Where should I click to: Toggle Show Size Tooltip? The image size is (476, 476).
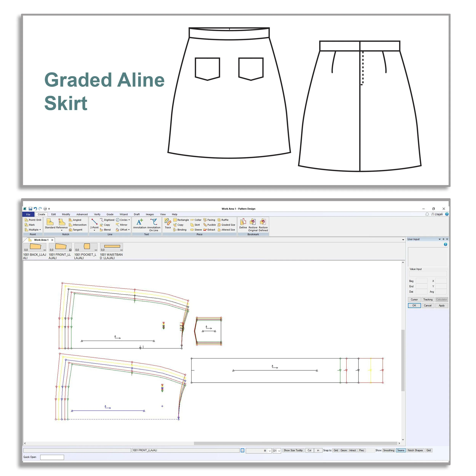pos(293,450)
